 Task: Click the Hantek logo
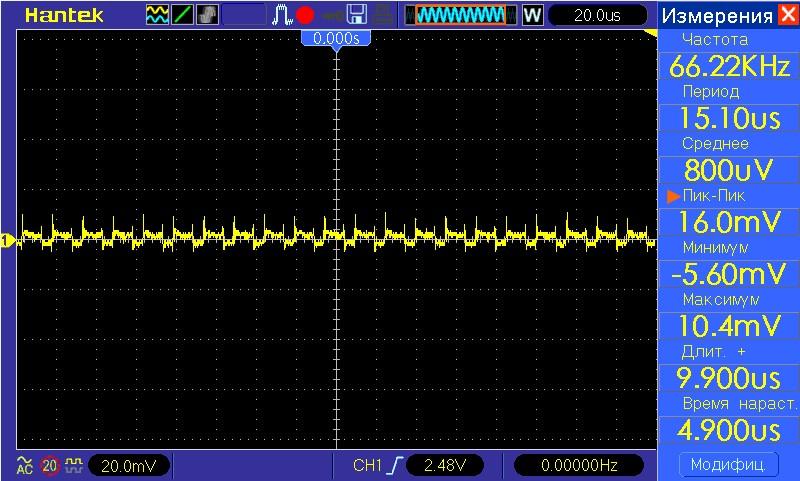pyautogui.click(x=64, y=15)
